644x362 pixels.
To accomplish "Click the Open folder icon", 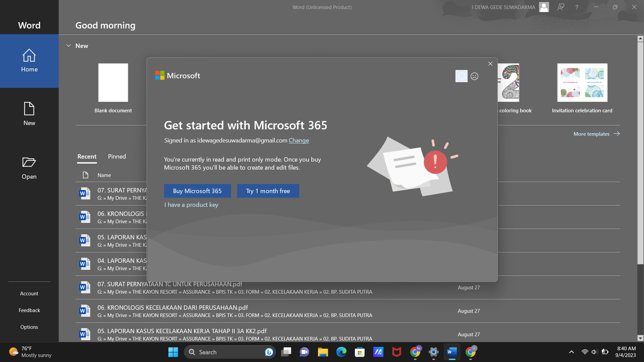I will 29,162.
